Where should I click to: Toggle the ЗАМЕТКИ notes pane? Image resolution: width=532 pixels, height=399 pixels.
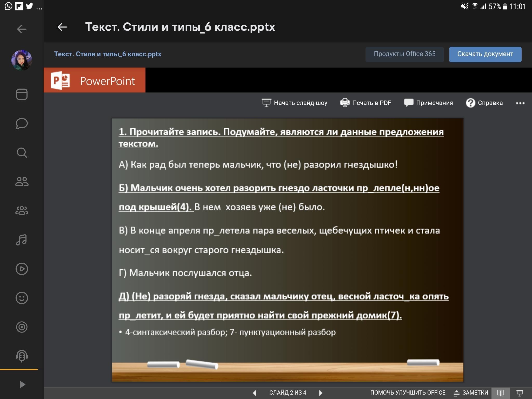click(471, 393)
